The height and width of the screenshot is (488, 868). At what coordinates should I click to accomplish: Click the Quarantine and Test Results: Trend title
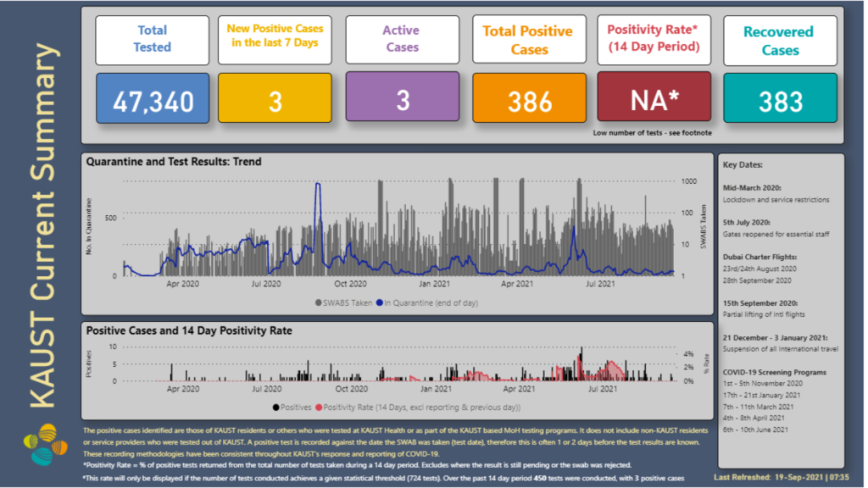pyautogui.click(x=175, y=161)
